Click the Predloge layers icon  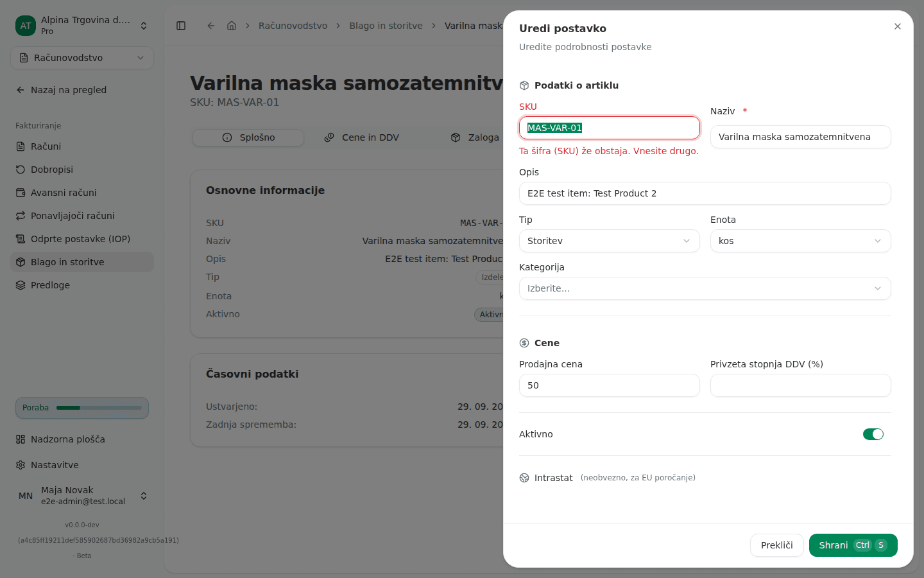[21, 285]
